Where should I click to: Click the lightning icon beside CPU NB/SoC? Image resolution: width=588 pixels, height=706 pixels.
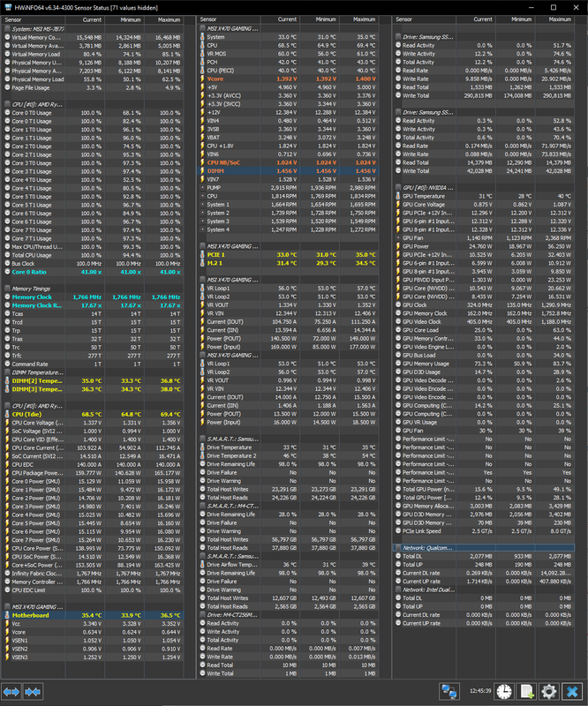tap(202, 162)
